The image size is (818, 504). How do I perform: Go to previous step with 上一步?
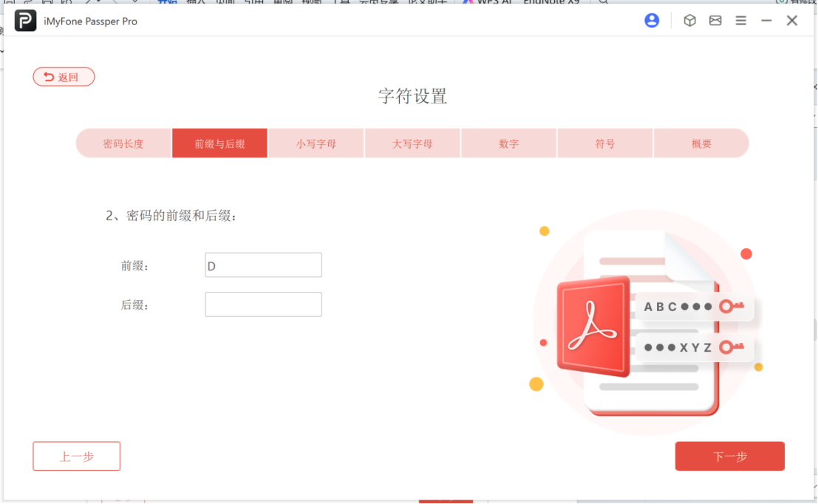tap(77, 456)
